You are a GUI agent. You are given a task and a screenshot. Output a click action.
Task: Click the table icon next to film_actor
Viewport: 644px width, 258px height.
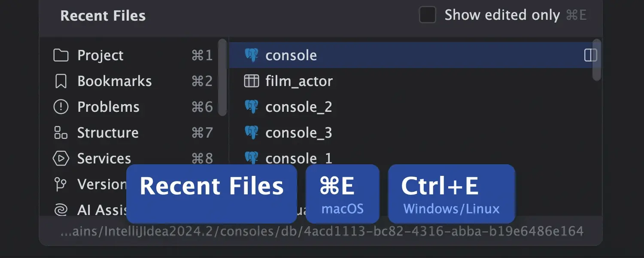252,81
